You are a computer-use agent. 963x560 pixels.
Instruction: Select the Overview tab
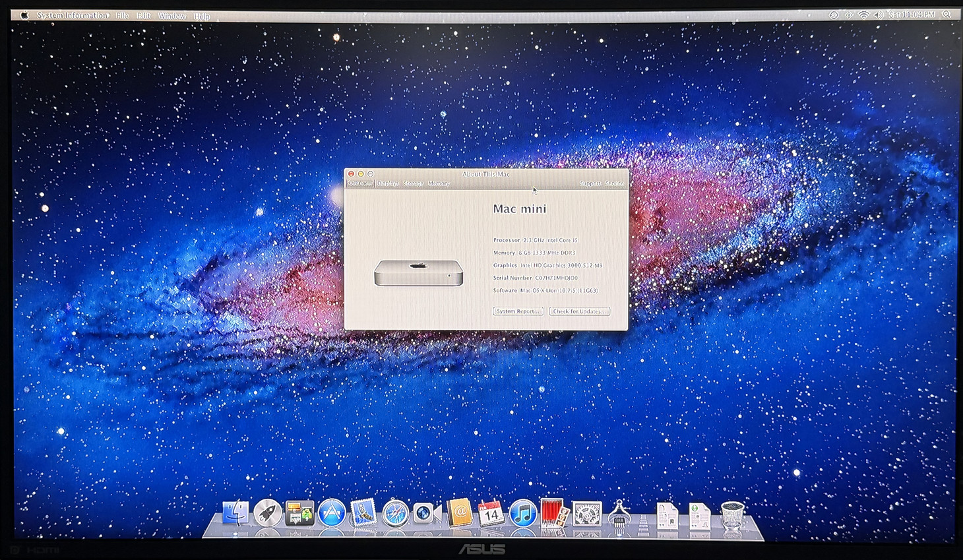[x=360, y=183]
